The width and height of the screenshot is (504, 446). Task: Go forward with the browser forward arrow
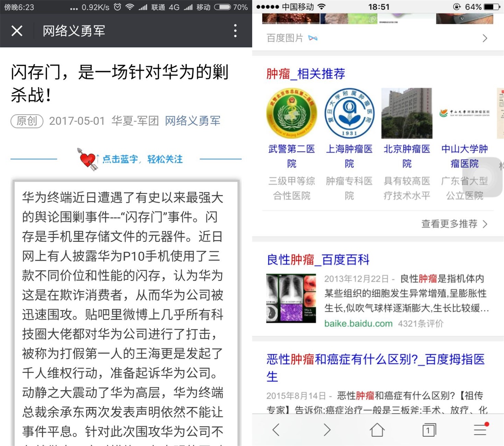[x=327, y=430]
